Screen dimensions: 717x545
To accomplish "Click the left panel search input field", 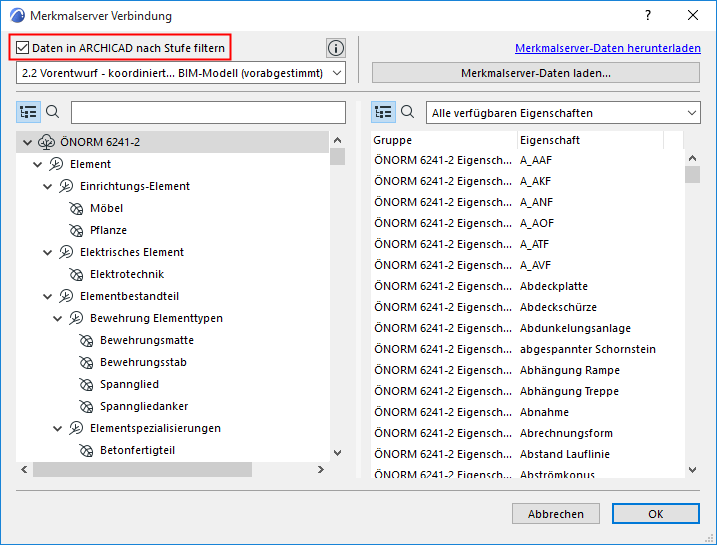I will pos(208,112).
